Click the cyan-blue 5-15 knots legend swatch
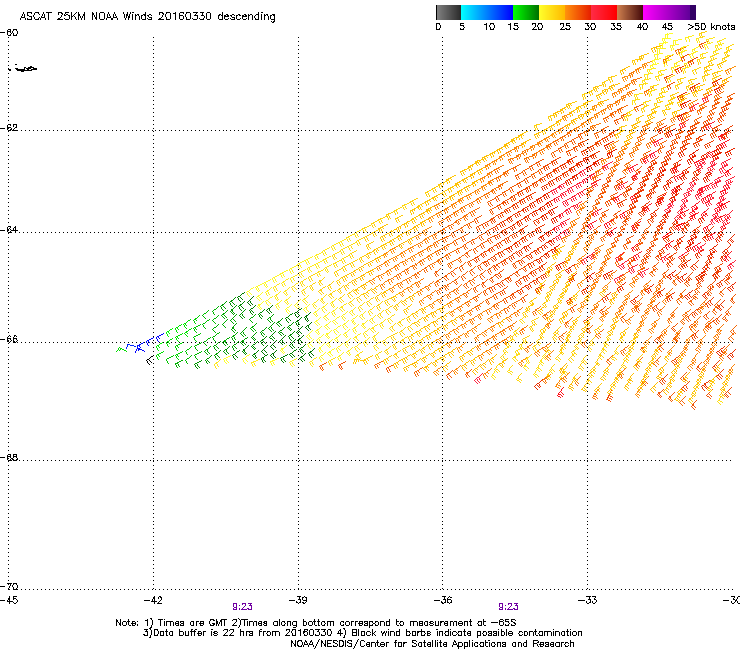This screenshot has width=740, height=650. (x=487, y=12)
